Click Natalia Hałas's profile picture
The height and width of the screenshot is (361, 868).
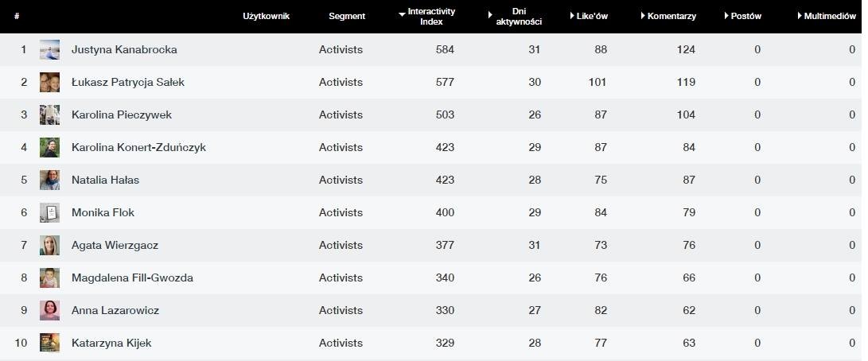[x=49, y=180]
